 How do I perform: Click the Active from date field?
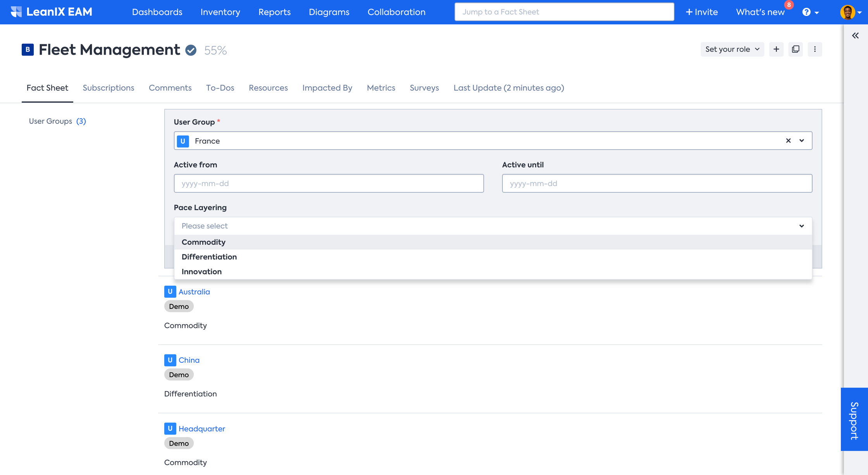[x=329, y=183]
